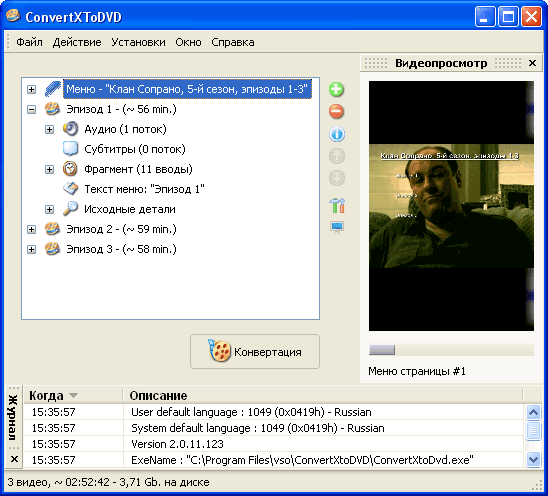Image resolution: width=548 pixels, height=496 pixels.
Task: Click log entry starting with "ExeName"
Action: (x=302, y=460)
